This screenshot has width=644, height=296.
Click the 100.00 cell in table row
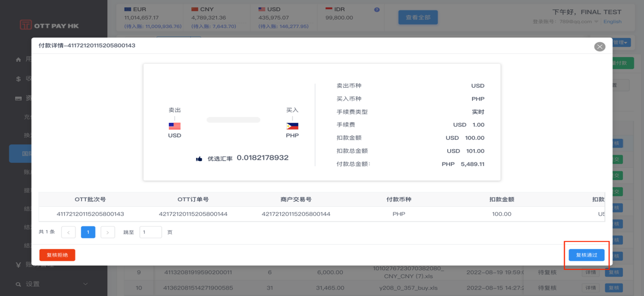pos(502,214)
